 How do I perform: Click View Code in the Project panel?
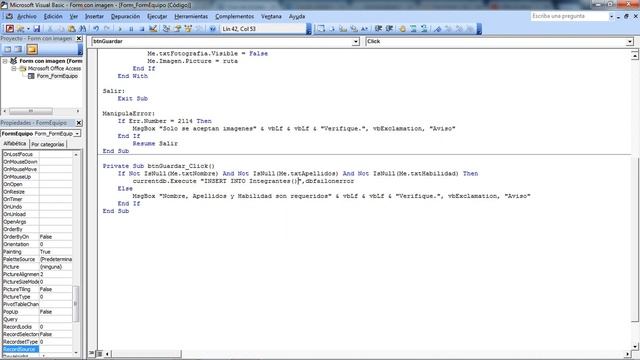(x=7, y=49)
